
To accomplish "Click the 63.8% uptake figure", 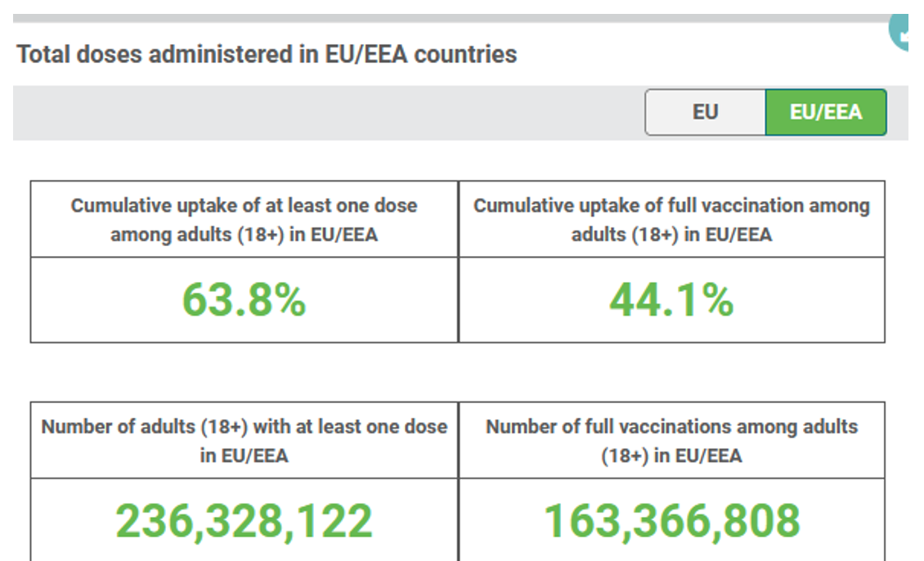I will pos(244,300).
